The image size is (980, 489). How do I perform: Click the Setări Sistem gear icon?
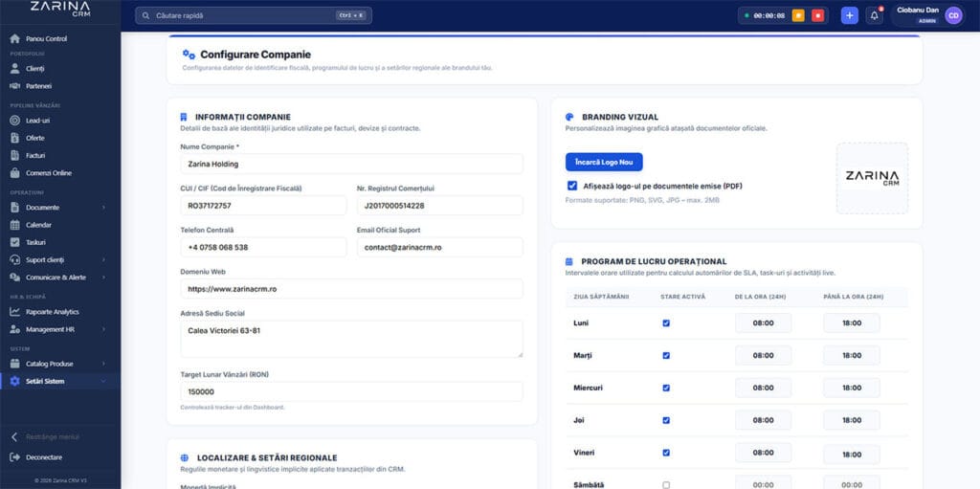click(15, 382)
